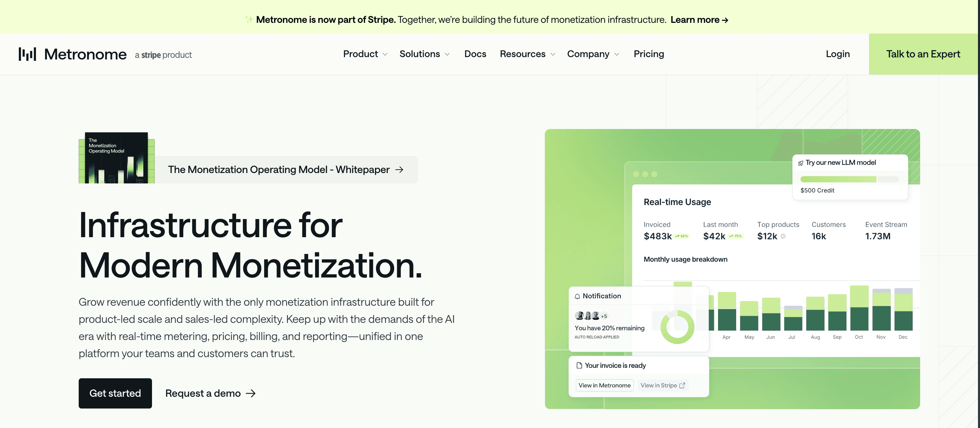
Task: Click the Metronome bars logo icon
Action: [x=27, y=54]
